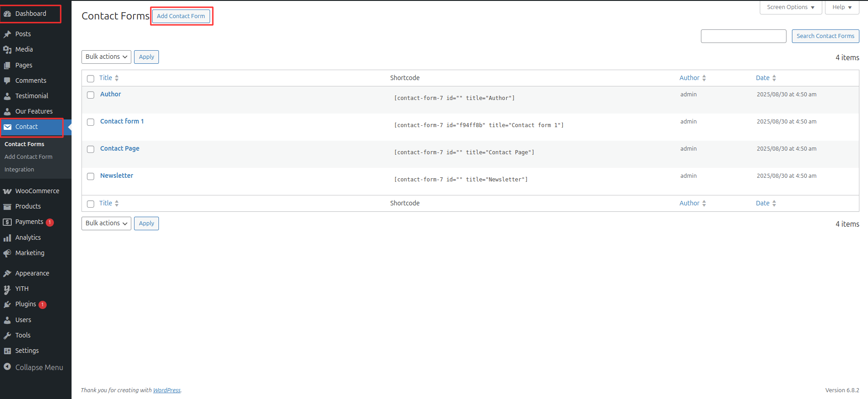The image size is (868, 399).
Task: Open the WordPress footer link
Action: click(167, 390)
